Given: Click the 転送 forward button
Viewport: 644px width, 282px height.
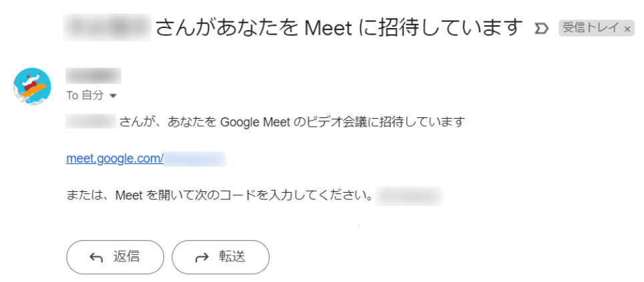Looking at the screenshot, I should click(220, 257).
